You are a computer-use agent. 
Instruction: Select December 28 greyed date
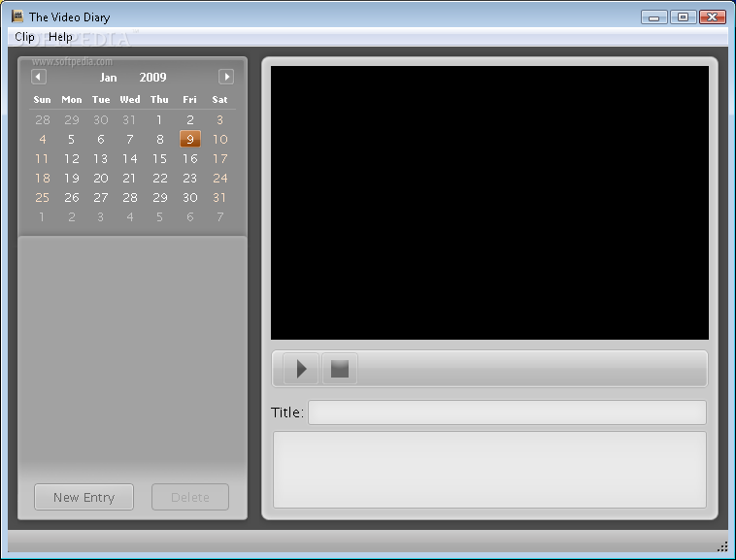[x=43, y=120]
